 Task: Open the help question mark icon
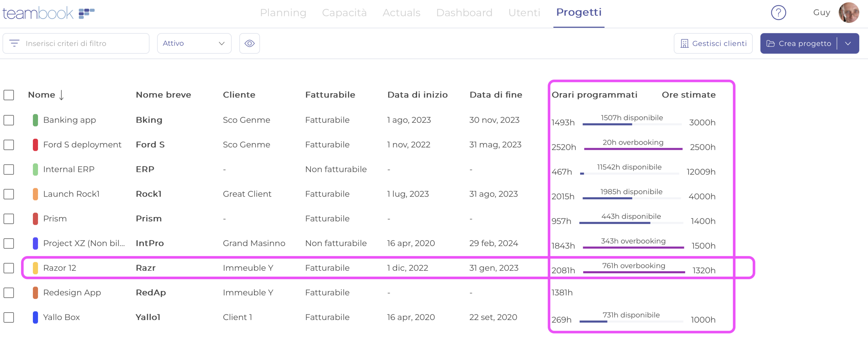point(778,13)
